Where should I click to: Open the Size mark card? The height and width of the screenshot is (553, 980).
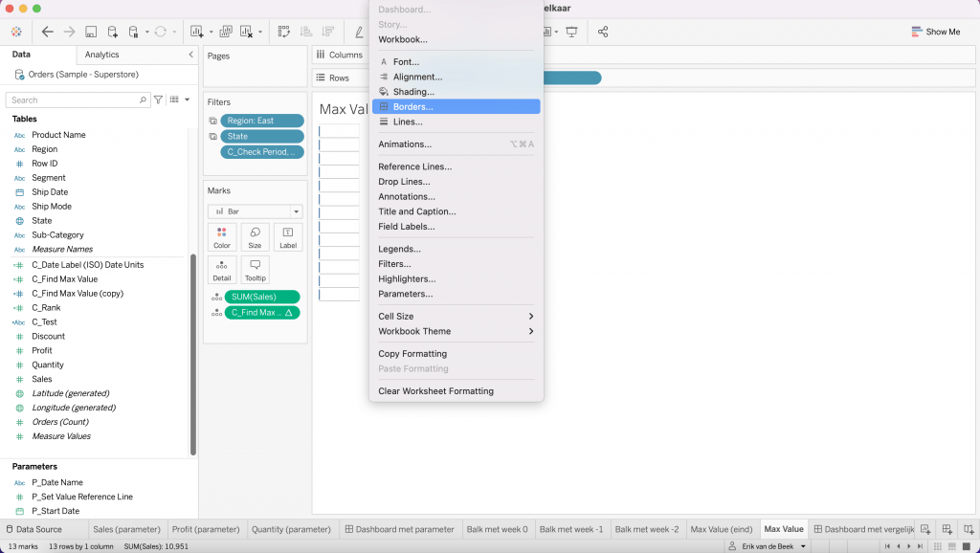255,237
